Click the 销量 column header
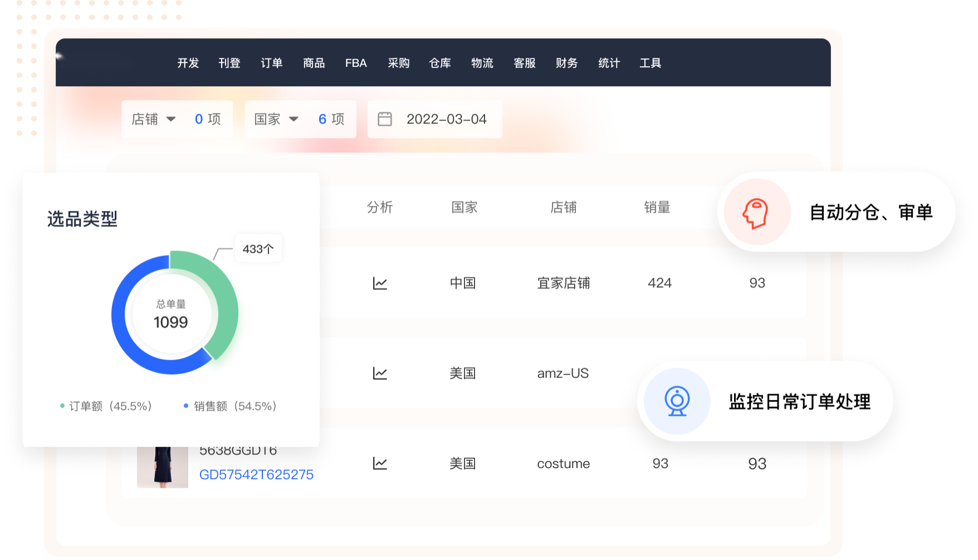This screenshot has height=560, width=978. 657,208
